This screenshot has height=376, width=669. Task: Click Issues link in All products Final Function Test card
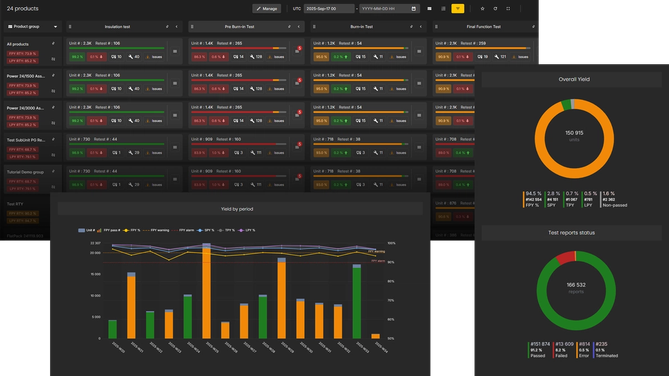(x=521, y=57)
